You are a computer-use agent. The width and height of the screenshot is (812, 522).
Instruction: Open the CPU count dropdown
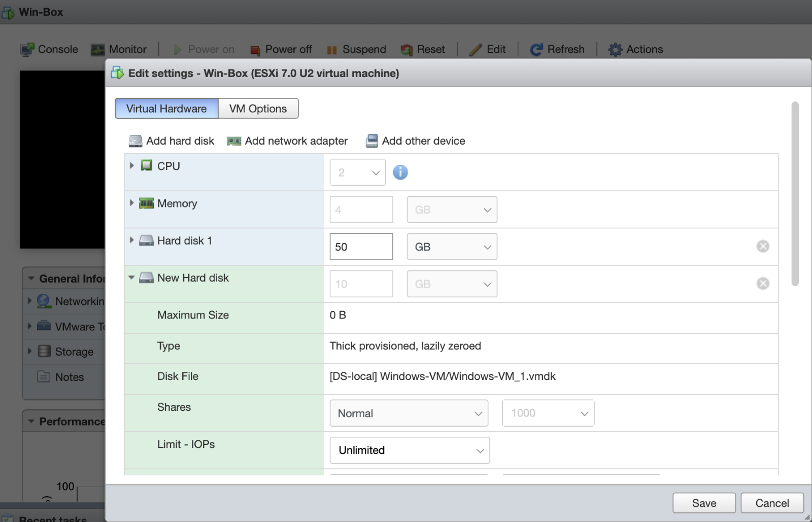coord(358,172)
